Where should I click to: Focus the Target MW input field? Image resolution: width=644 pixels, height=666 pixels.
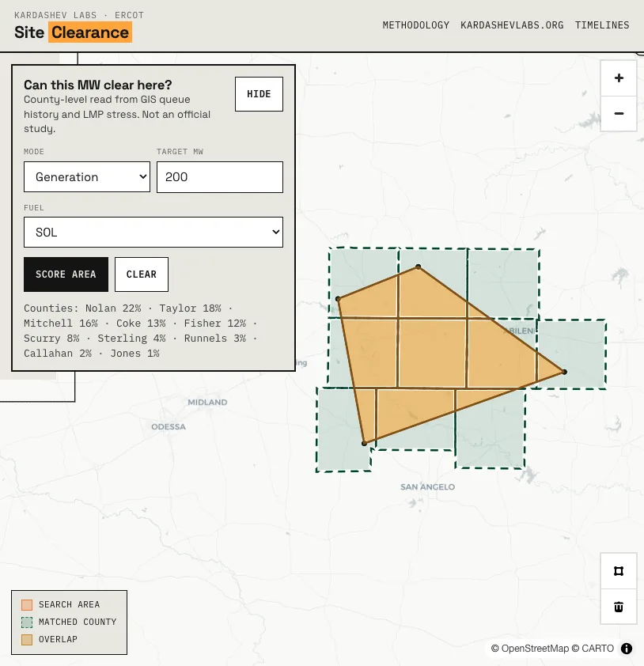click(x=220, y=176)
